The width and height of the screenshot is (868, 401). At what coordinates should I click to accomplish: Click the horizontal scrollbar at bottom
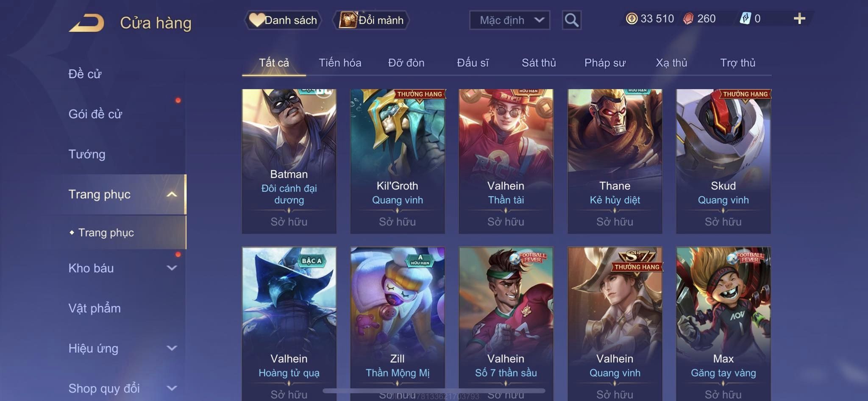pyautogui.click(x=434, y=391)
